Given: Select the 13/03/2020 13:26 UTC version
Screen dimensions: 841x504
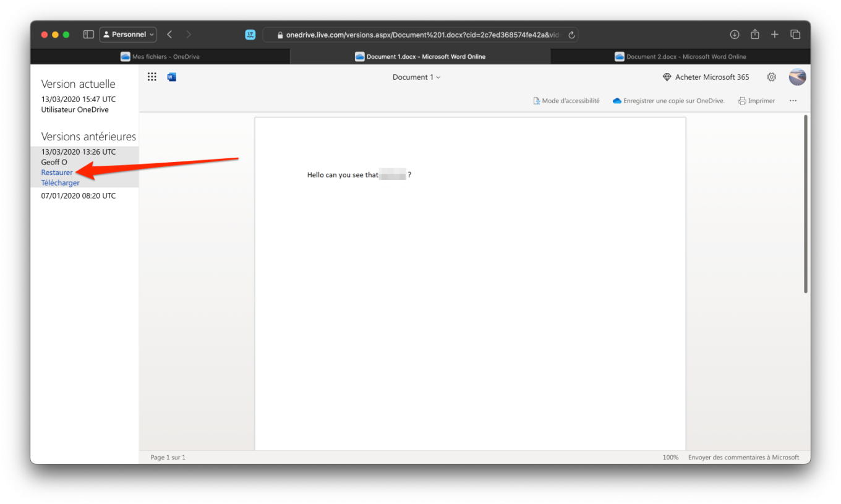Looking at the screenshot, I should (x=79, y=152).
